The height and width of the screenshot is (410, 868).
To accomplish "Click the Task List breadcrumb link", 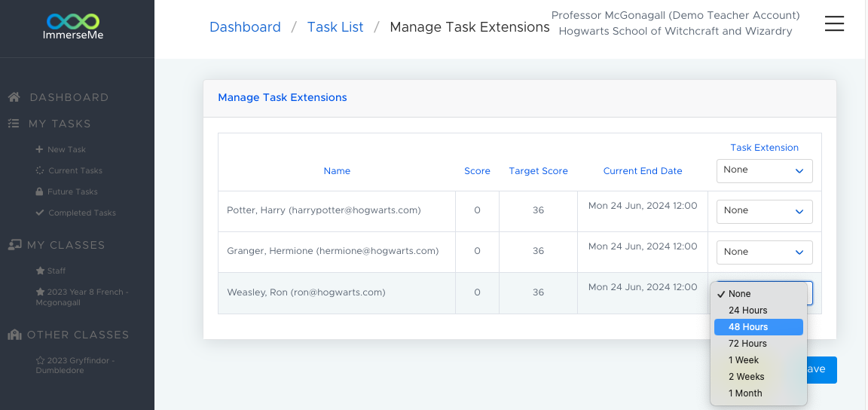I will click(335, 26).
